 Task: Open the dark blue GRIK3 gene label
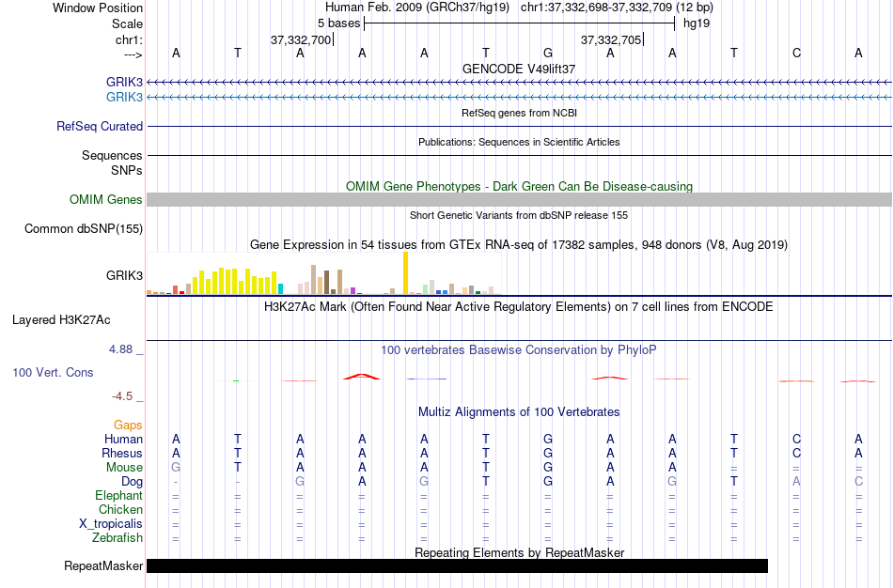coord(124,82)
